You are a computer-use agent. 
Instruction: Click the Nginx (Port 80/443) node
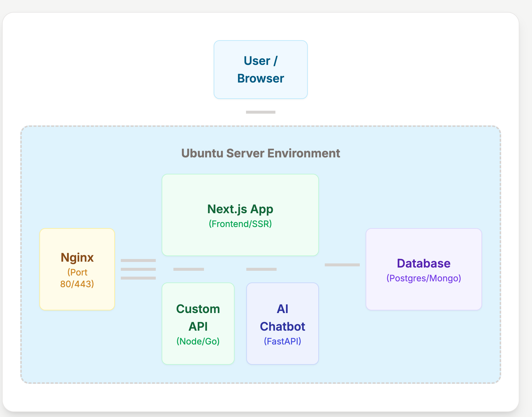click(x=77, y=269)
